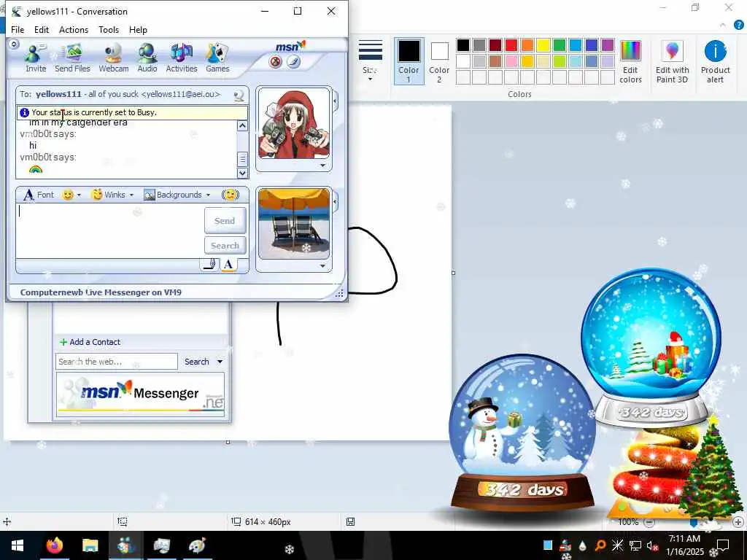Hide the contact's display picture panel
The width and height of the screenshot is (747, 560).
[336, 101]
